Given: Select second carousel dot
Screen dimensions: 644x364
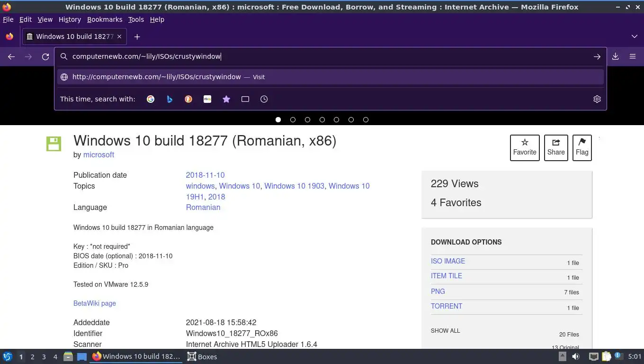Looking at the screenshot, I should [293, 119].
